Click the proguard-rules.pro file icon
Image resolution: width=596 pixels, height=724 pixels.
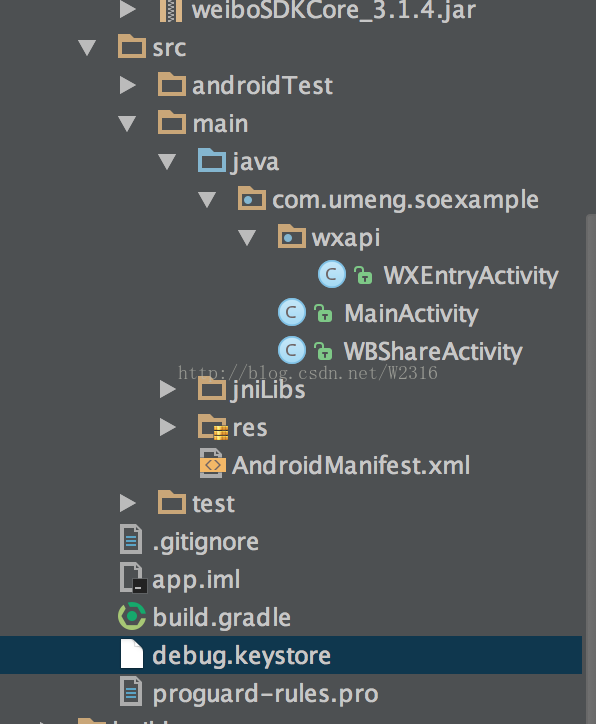click(131, 692)
